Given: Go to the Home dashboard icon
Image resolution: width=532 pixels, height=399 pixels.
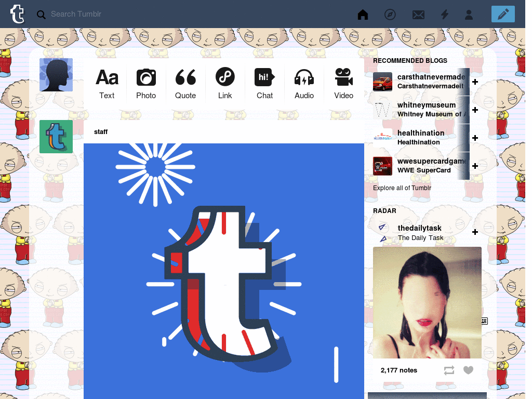Looking at the screenshot, I should click(363, 15).
